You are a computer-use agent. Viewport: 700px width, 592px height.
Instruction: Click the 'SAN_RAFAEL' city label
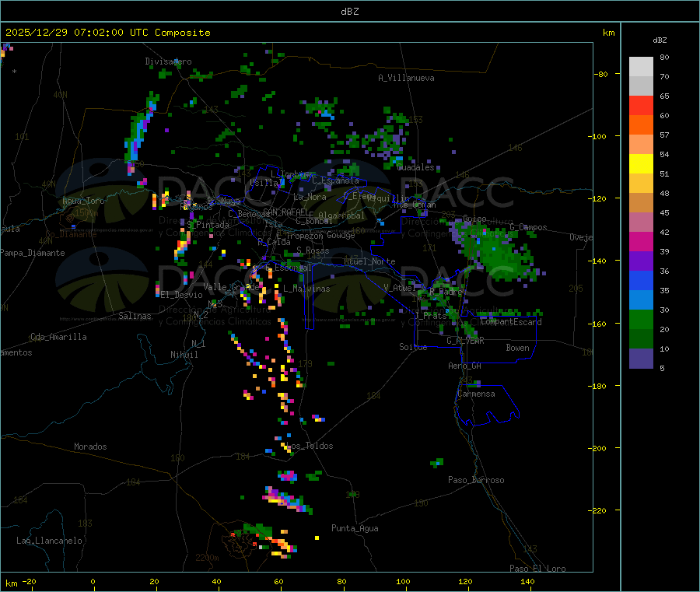tap(285, 212)
